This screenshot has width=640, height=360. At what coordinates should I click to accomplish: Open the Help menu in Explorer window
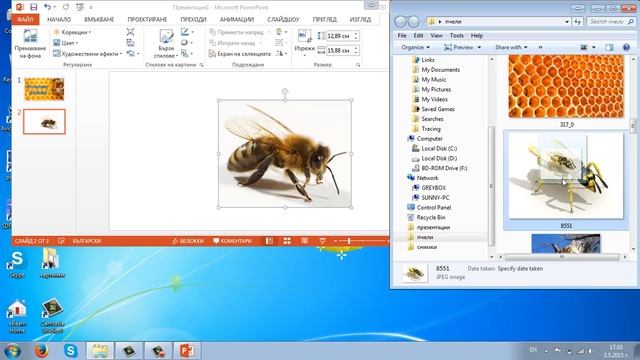(477, 36)
